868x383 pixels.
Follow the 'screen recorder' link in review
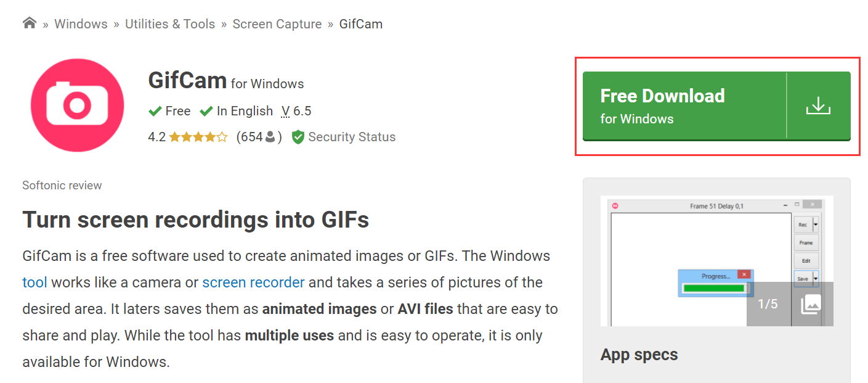click(x=253, y=282)
